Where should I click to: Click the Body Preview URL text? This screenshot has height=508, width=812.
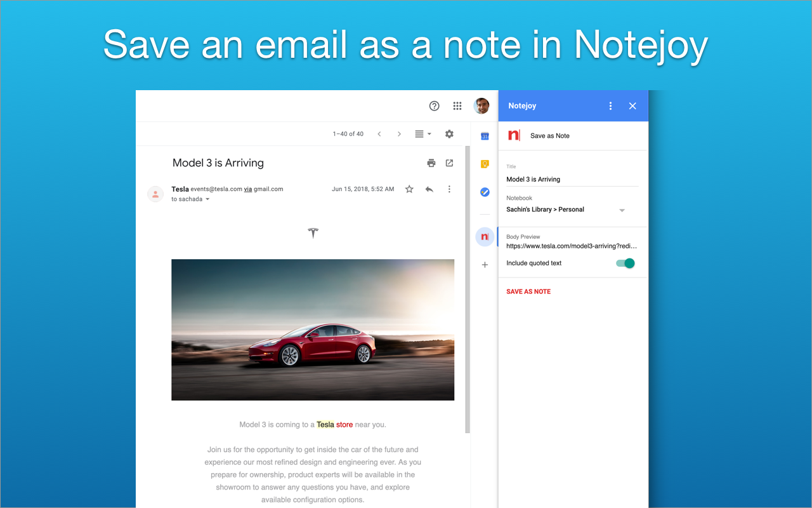click(572, 246)
